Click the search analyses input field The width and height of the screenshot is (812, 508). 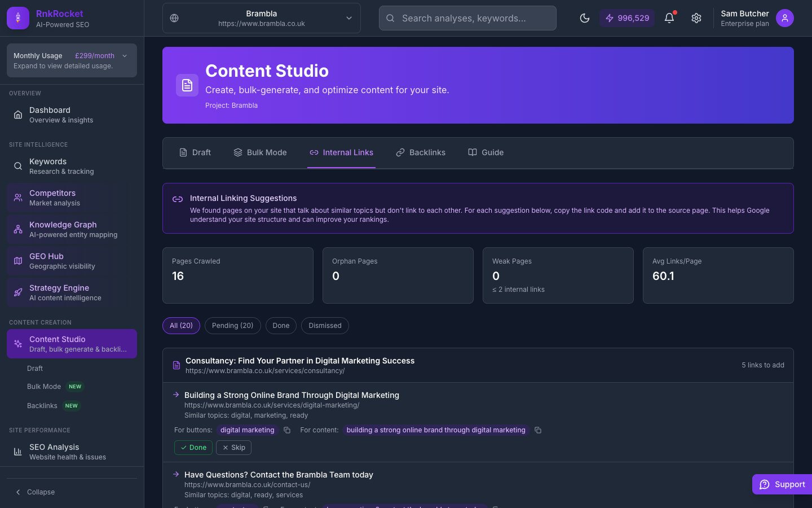pos(467,18)
